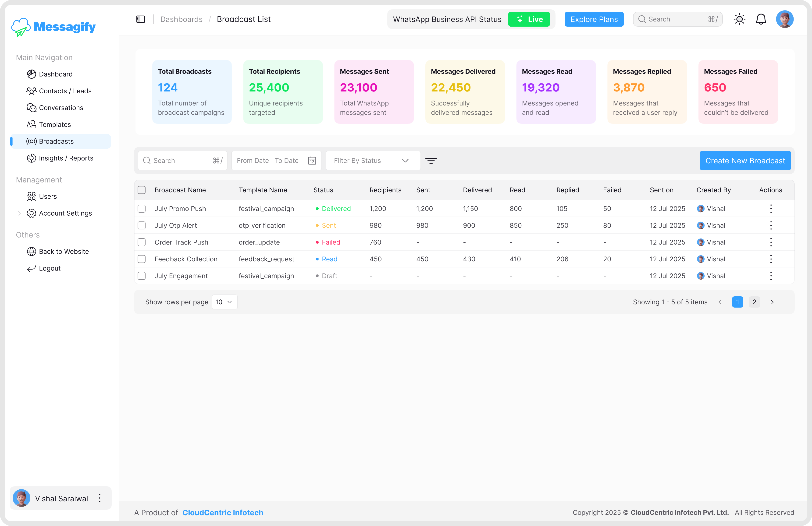Select all rows with header checkbox
812x526 pixels.
(x=142, y=190)
